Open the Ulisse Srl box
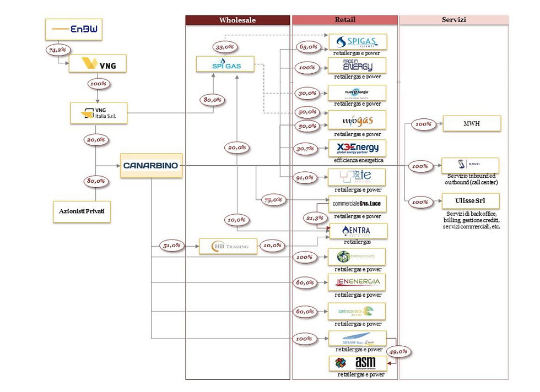540x392 pixels. [x=471, y=201]
